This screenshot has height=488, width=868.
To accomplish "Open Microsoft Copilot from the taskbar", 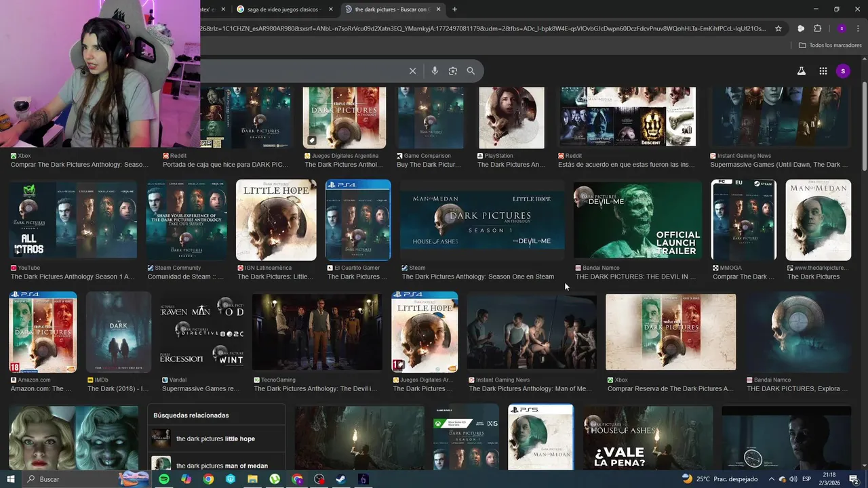I will coord(186,479).
